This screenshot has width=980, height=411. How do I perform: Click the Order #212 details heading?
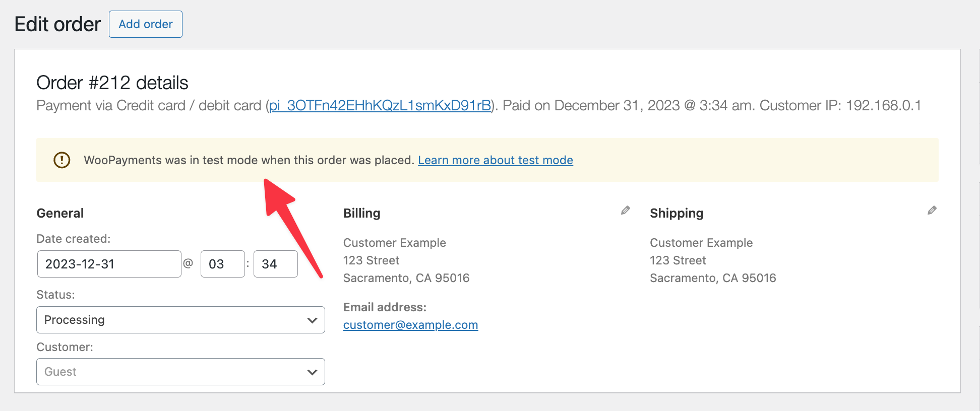pos(112,83)
